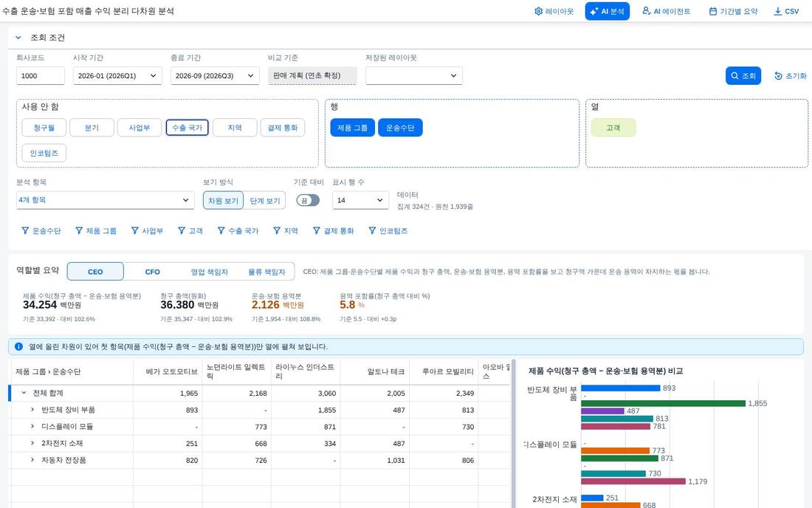The height and width of the screenshot is (508, 812).
Task: Open the 결제 통화 filter
Action: pyautogui.click(x=333, y=230)
